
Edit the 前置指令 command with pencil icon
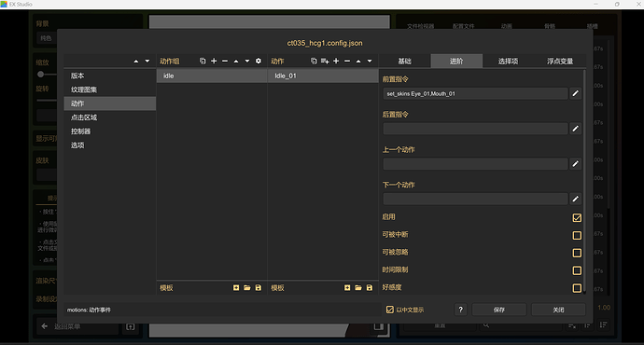pyautogui.click(x=576, y=93)
